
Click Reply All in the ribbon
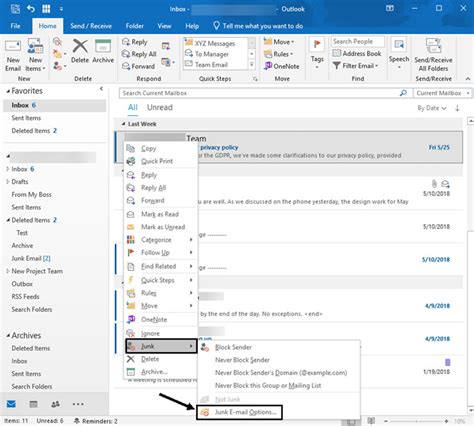click(x=139, y=54)
